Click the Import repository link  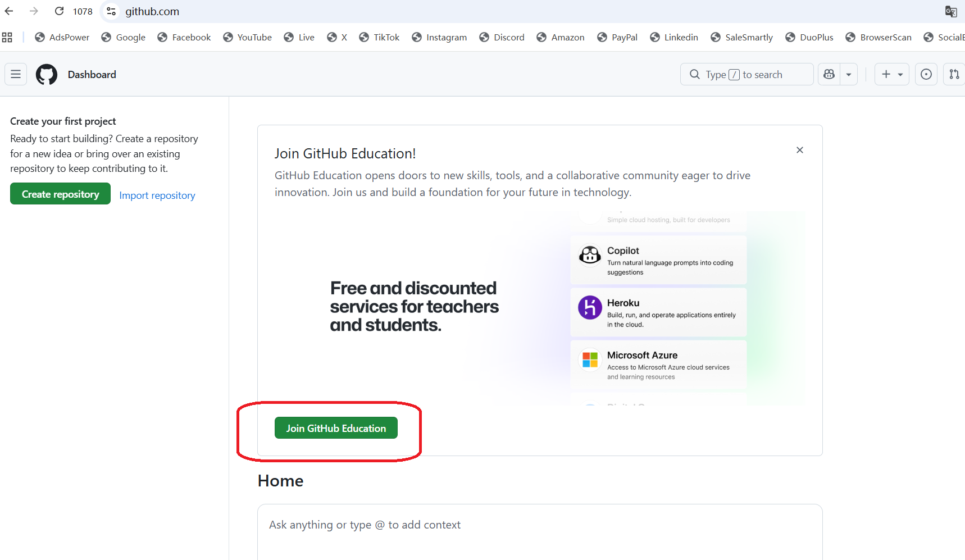(157, 195)
